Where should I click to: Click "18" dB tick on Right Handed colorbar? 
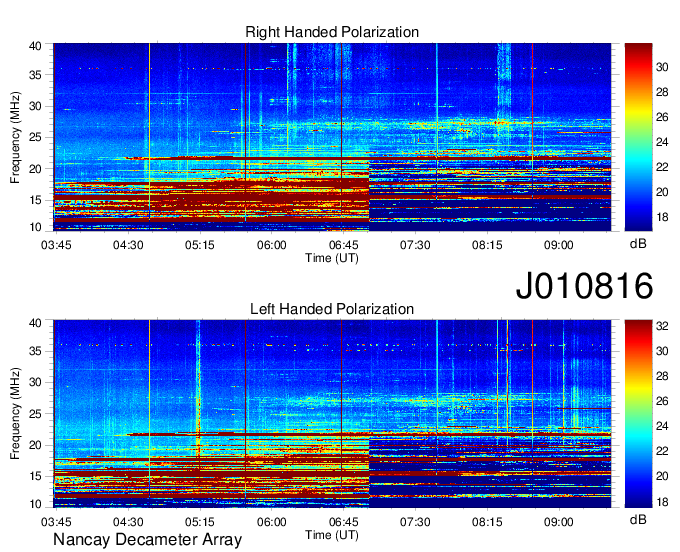pos(662,217)
